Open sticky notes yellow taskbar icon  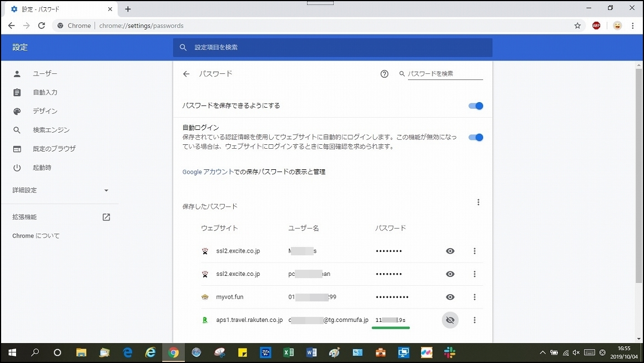242,353
